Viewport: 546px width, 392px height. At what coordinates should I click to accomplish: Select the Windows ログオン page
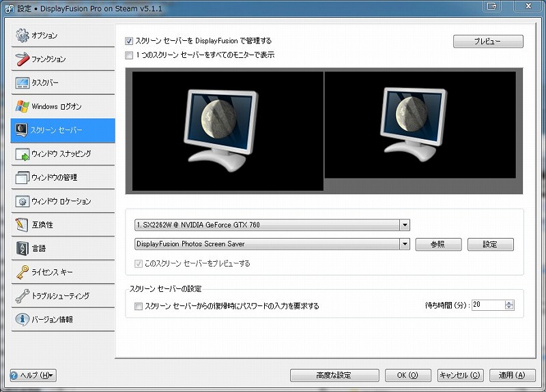point(63,106)
